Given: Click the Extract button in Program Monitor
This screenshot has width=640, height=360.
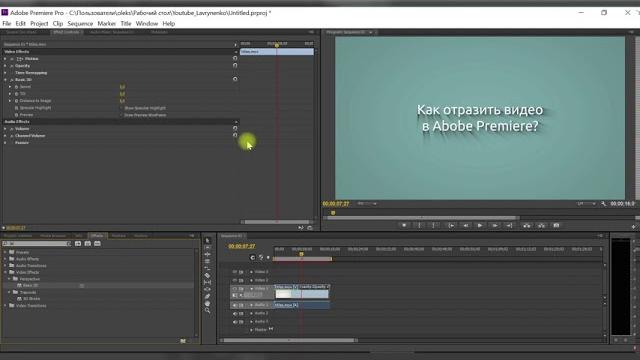Looking at the screenshot, I should click(541, 225).
